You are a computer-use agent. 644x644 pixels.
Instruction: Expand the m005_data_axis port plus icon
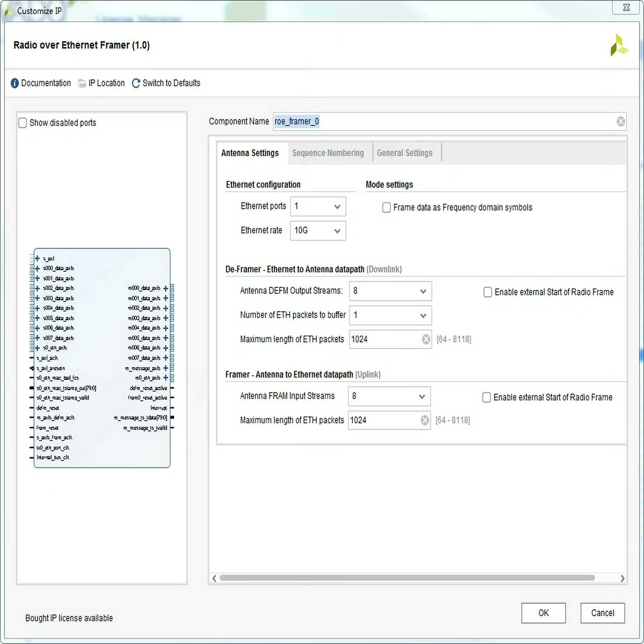click(166, 338)
